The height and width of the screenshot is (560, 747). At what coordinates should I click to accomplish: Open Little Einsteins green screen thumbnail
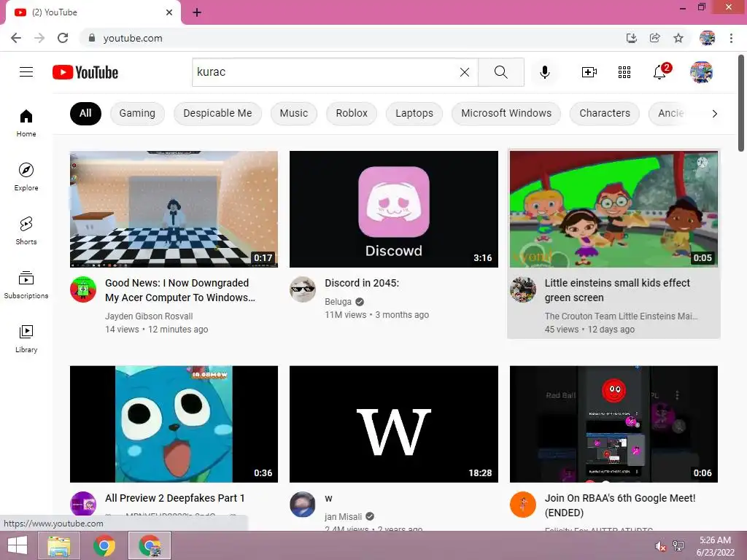click(614, 209)
